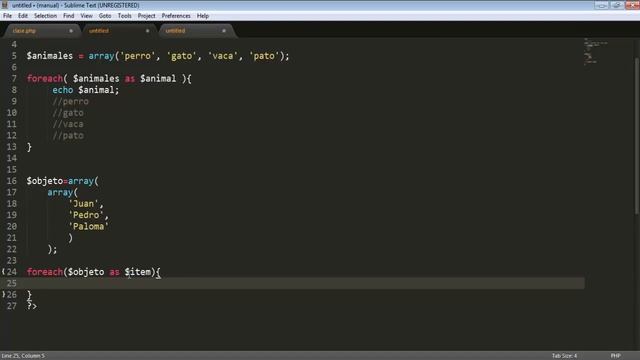Click the closing brace on line 13
Screen dimensions: 640x360
click(29, 147)
